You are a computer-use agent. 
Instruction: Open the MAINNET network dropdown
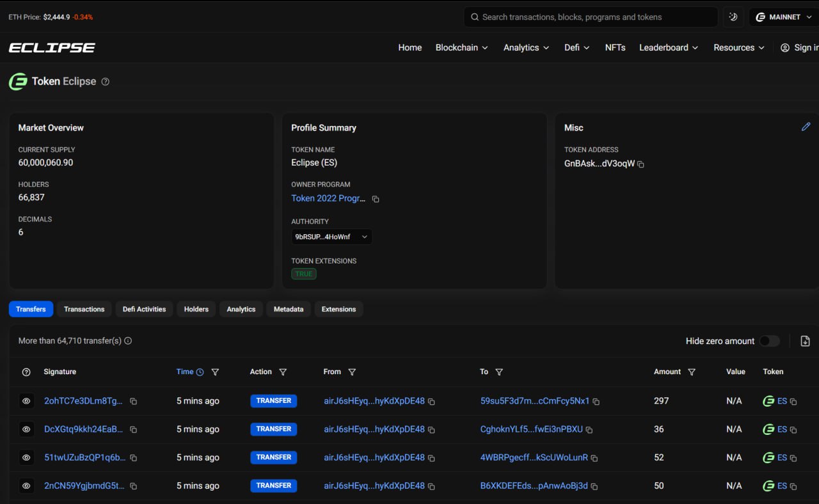(x=784, y=17)
